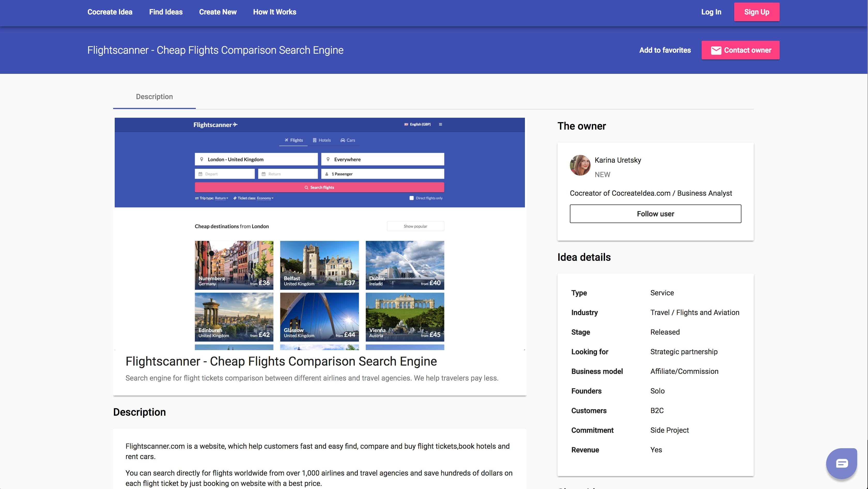Open the Trip type Return dropdown
The image size is (868, 489).
pyautogui.click(x=221, y=198)
